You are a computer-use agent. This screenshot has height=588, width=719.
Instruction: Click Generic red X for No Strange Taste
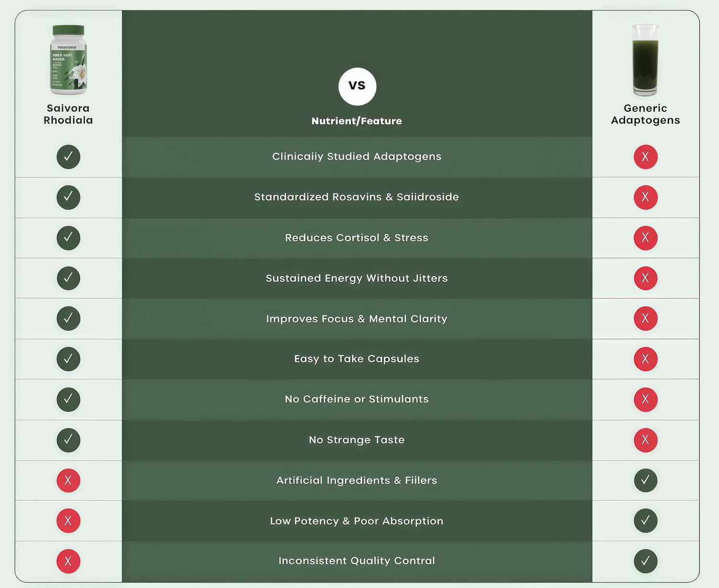[645, 440]
